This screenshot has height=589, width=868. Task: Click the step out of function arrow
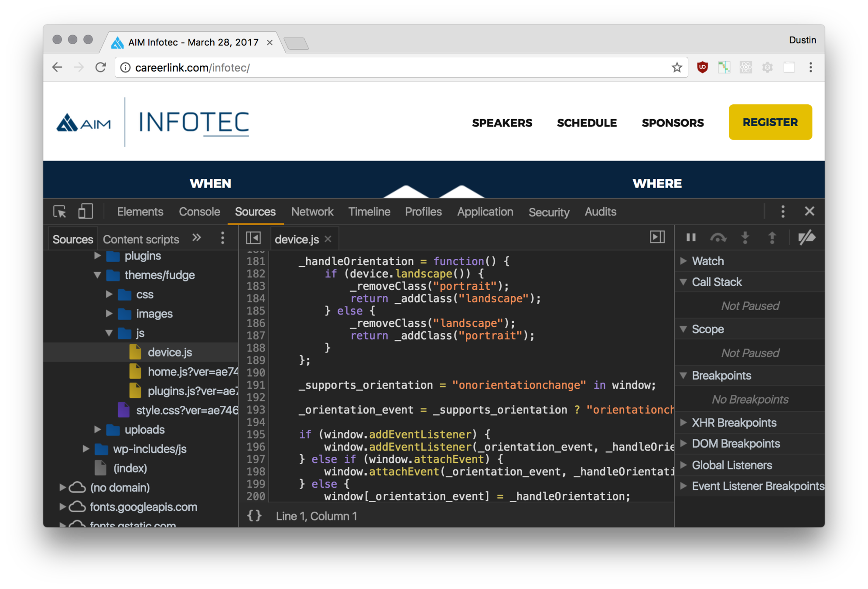(772, 238)
